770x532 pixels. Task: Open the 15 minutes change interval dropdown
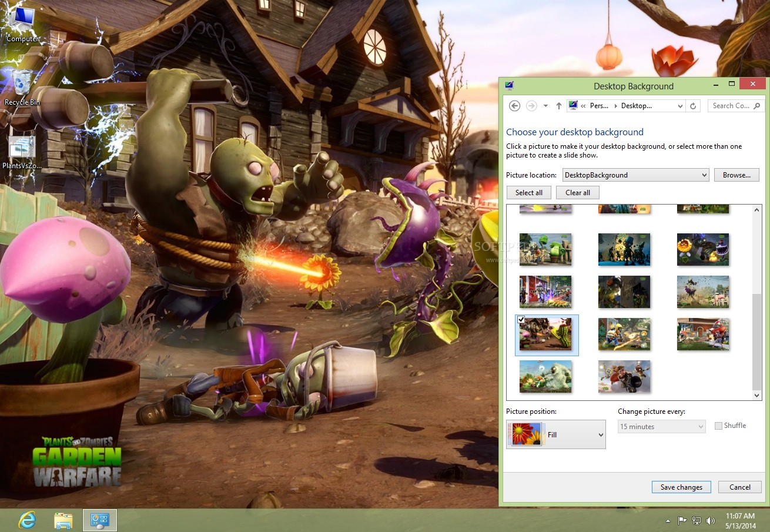(662, 427)
